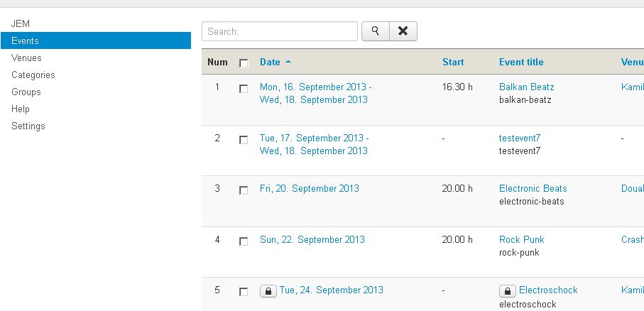This screenshot has width=644, height=311.
Task: Click the lock icon beside Electroschock
Action: coord(508,291)
